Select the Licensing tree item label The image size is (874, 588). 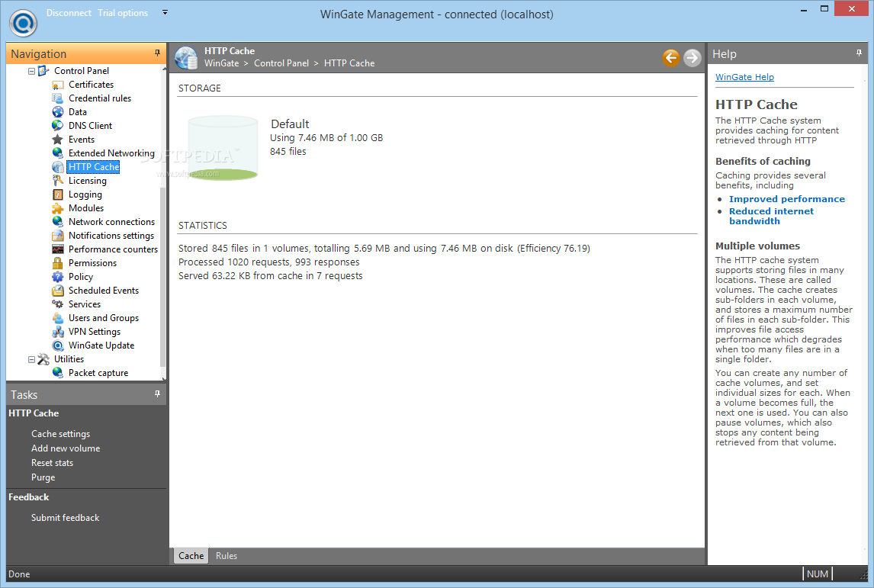[x=88, y=181]
